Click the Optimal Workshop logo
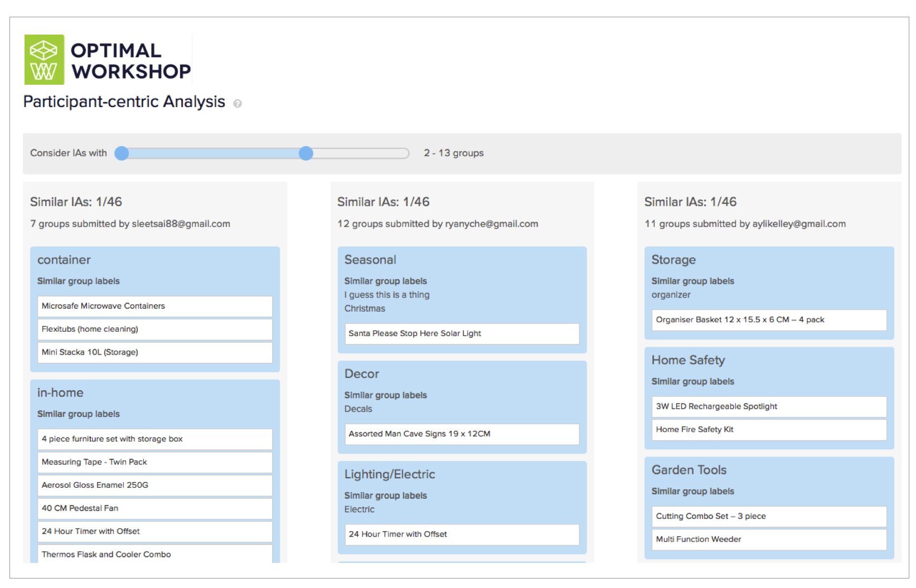The width and height of the screenshot is (916, 588). click(108, 60)
